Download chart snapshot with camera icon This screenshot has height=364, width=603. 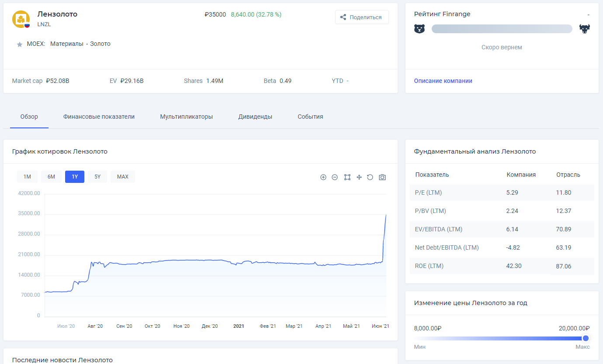point(382,177)
